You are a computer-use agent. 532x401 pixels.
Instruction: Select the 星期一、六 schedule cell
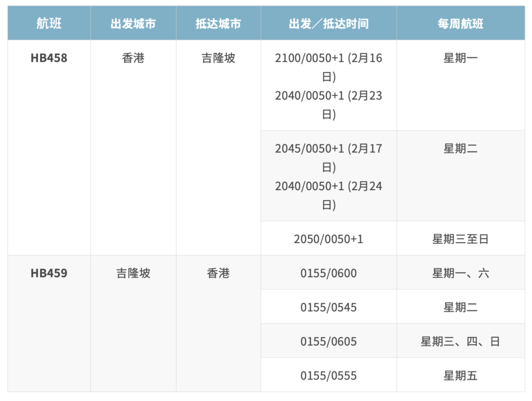460,273
